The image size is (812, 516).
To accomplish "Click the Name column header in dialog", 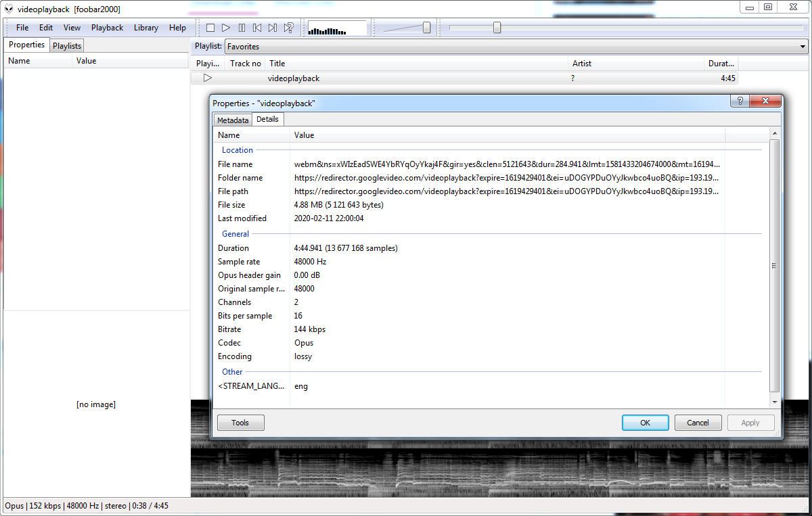I will click(x=252, y=135).
